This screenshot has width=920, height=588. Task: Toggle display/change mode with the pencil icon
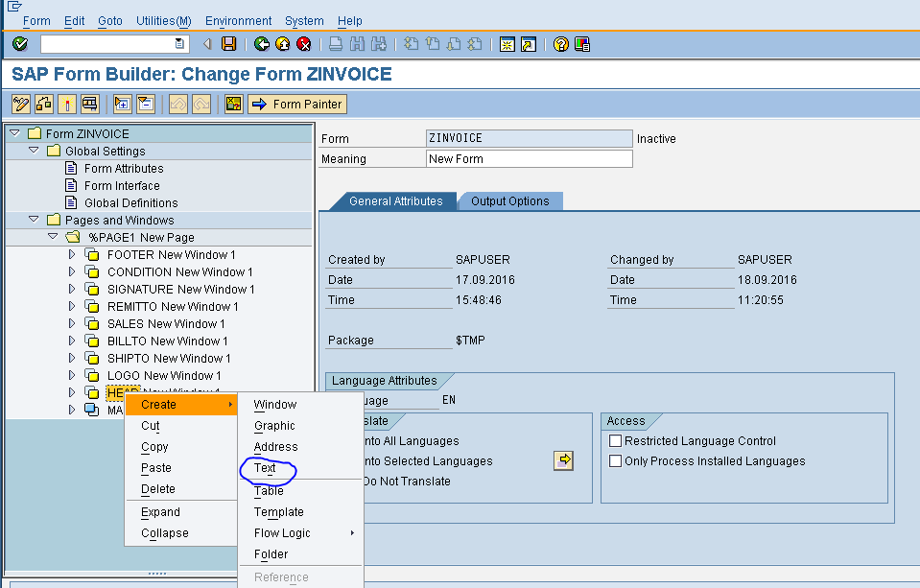click(x=20, y=103)
